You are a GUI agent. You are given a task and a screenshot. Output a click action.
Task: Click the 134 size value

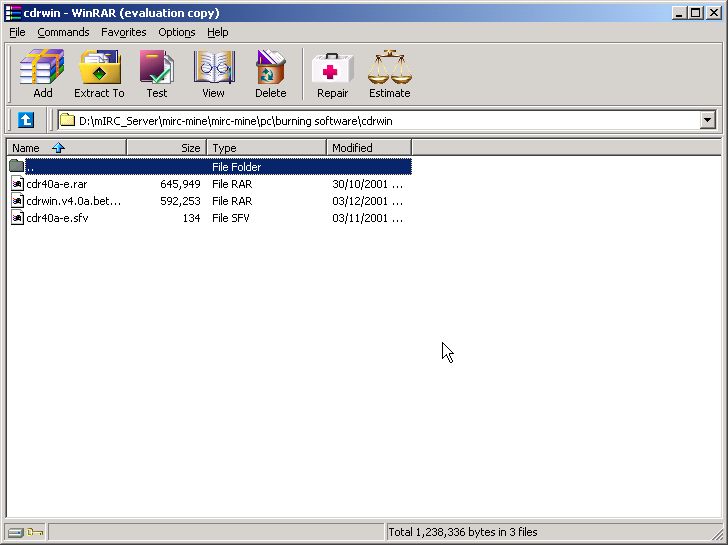coord(191,218)
